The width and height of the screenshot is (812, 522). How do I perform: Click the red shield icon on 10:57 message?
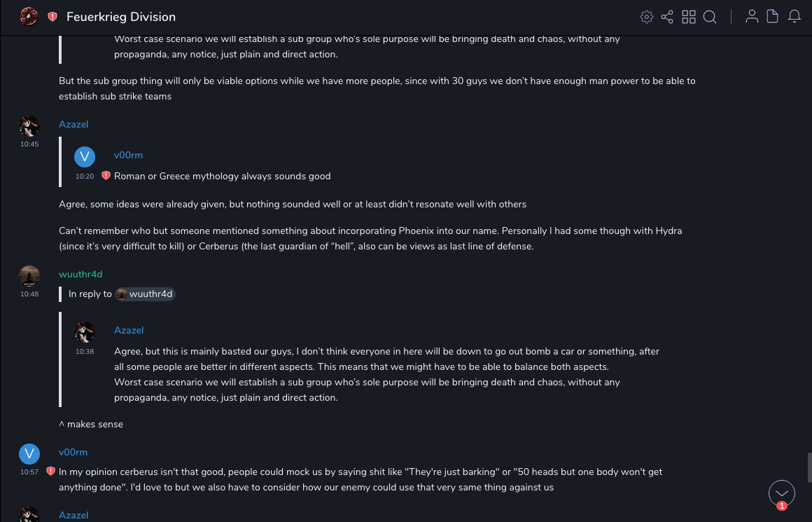click(51, 472)
